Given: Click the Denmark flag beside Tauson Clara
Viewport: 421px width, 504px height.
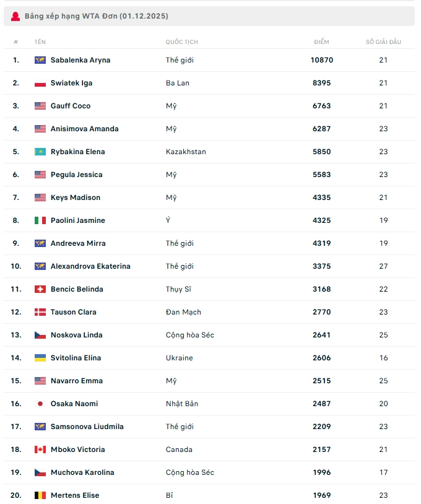Looking at the screenshot, I should 40,312.
